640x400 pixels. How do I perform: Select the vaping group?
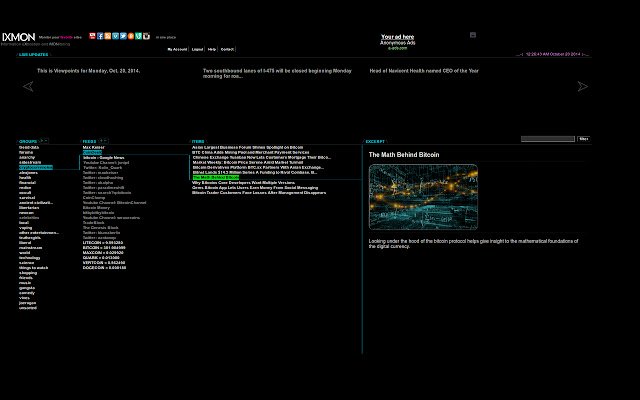pos(25,228)
